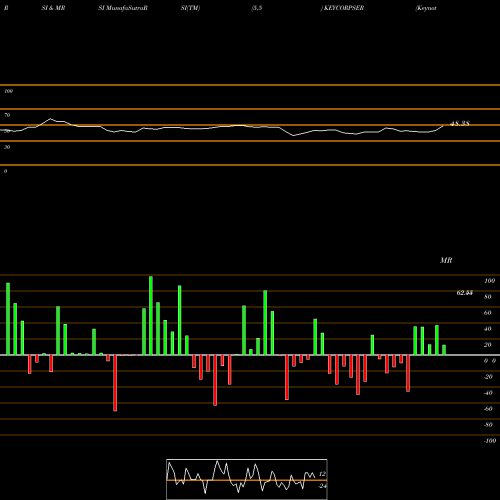Click the '80' label on MR axis

(488, 297)
